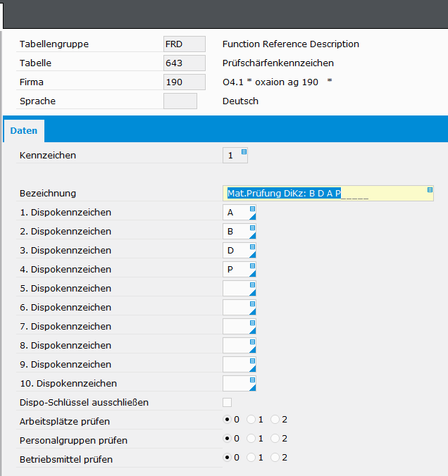Open value-help icon of 7. Dispokennzeichen
448x476 pixels.
point(252,323)
